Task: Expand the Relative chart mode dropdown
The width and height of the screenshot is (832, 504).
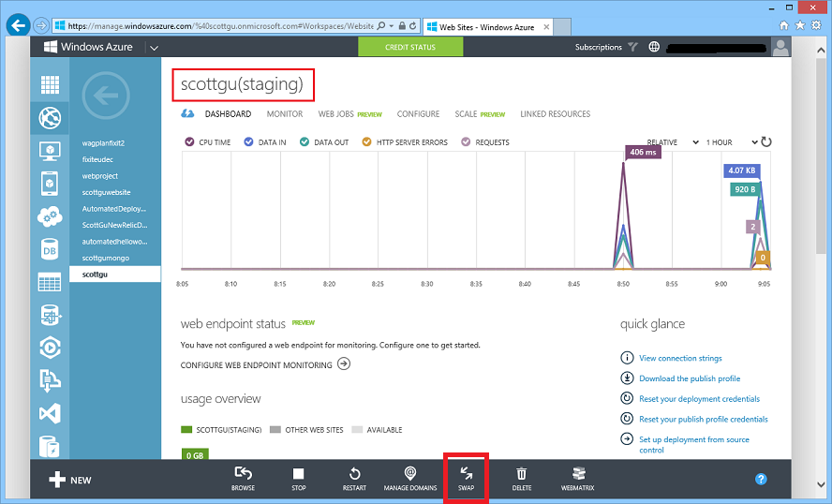Action: coord(673,142)
